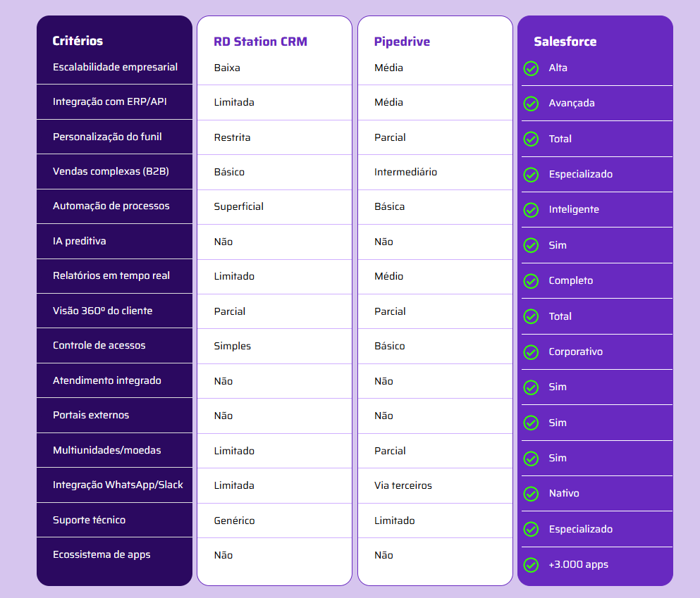
Task: Click the checkmark icon beside Corporativo
Action: 531,352
